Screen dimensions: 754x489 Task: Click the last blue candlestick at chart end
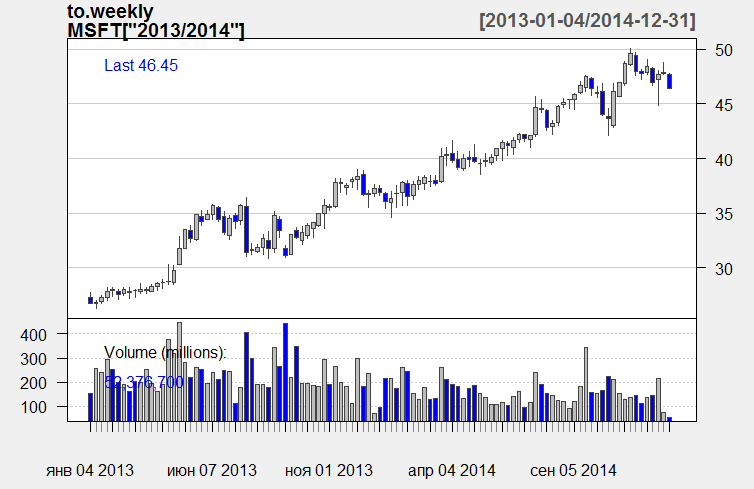click(669, 81)
